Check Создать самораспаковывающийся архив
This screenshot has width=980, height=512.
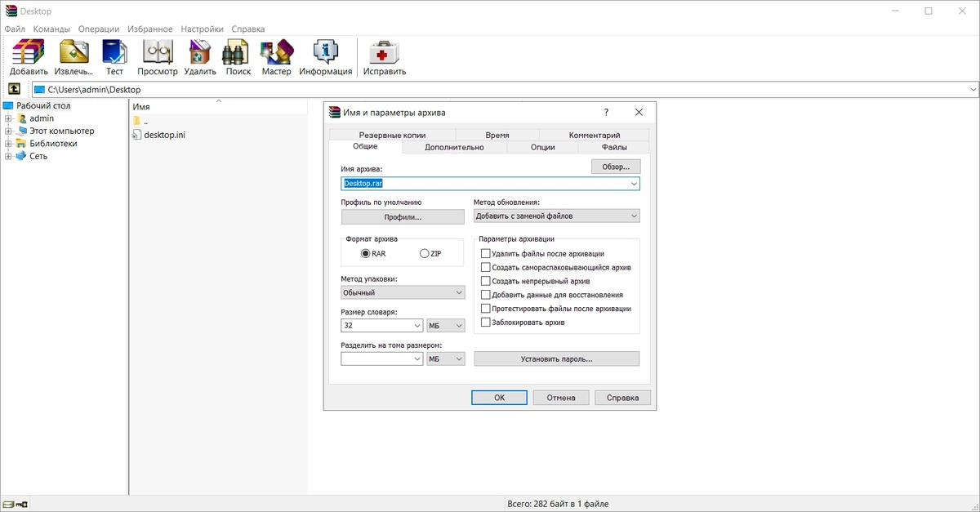coord(486,267)
